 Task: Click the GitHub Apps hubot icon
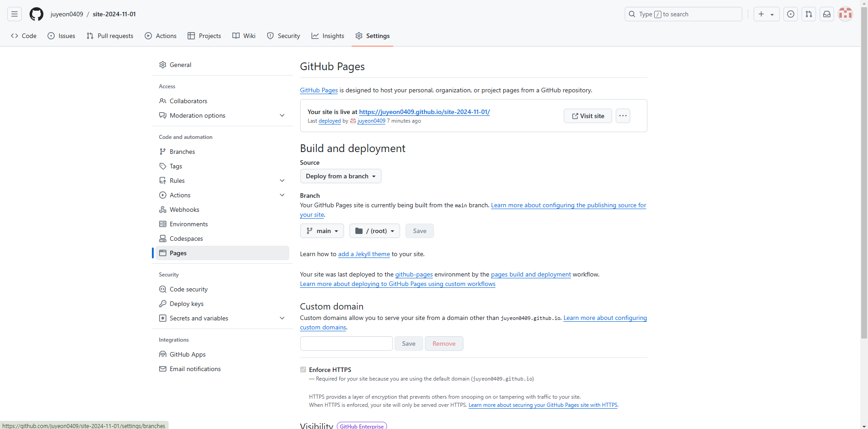(x=163, y=354)
